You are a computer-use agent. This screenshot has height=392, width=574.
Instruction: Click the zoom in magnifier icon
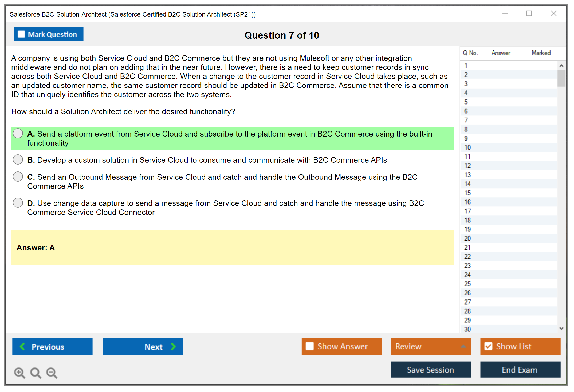coord(19,373)
